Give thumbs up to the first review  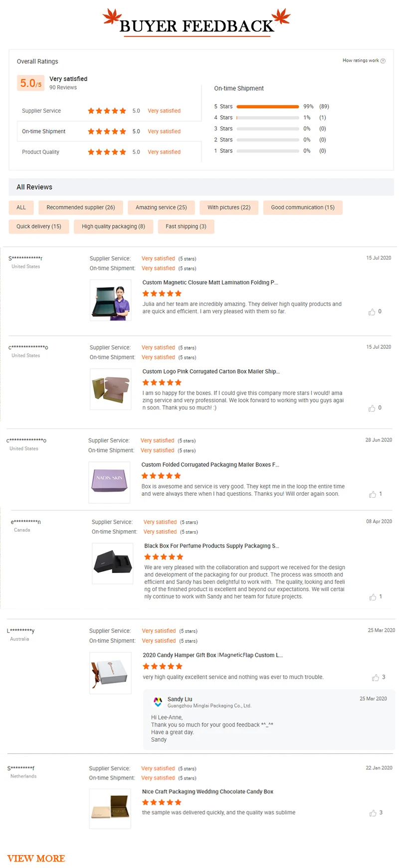coord(373,311)
